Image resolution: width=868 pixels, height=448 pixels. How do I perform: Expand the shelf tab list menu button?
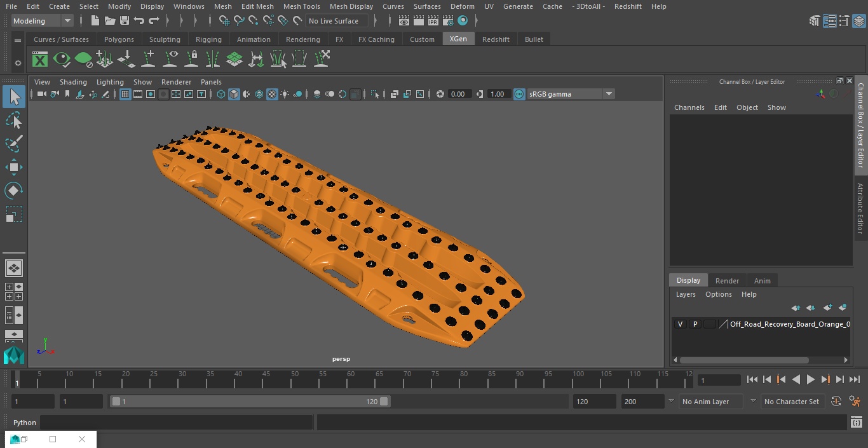click(18, 39)
